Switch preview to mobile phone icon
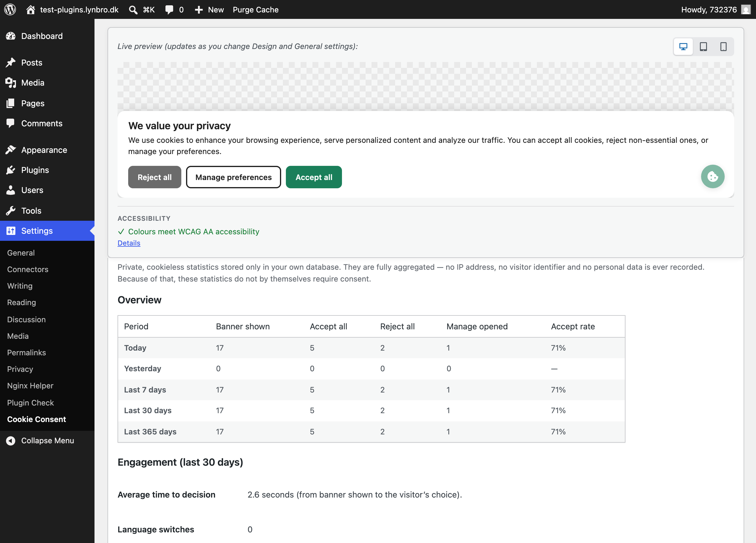756x543 pixels. (723, 47)
